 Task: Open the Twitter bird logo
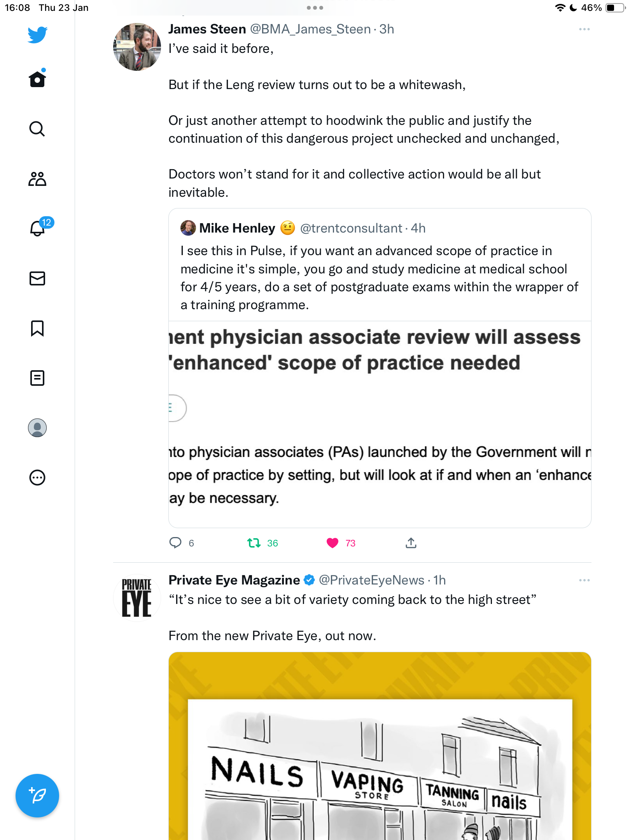pyautogui.click(x=37, y=35)
